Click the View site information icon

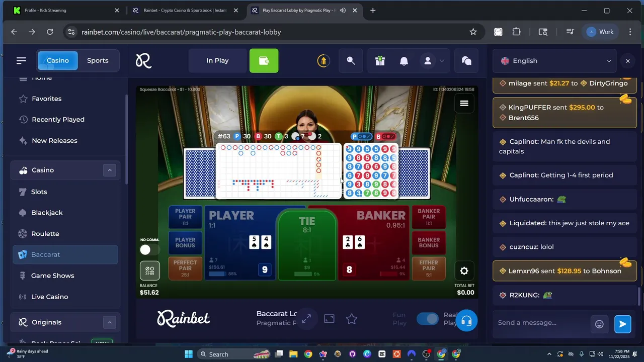71,32
